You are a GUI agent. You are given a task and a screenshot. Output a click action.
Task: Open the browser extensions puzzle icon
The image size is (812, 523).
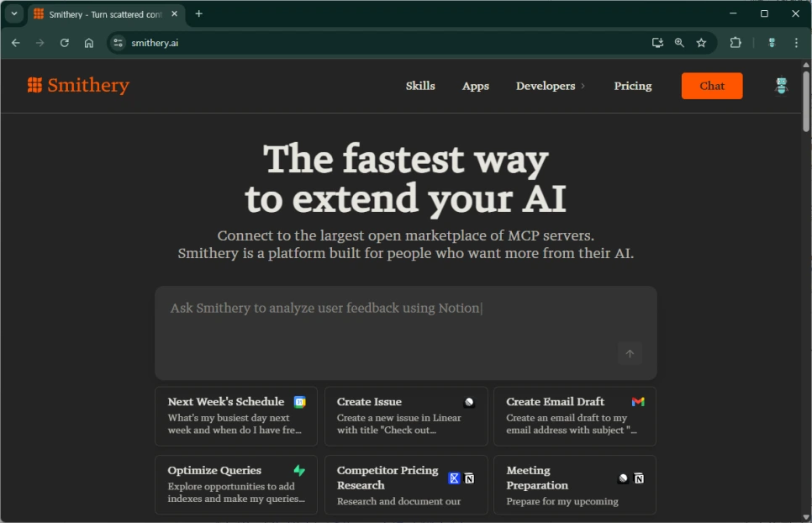(x=736, y=43)
